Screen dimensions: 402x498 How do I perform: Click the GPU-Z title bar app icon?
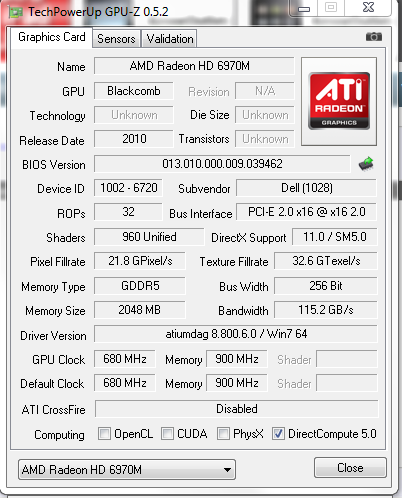click(15, 12)
